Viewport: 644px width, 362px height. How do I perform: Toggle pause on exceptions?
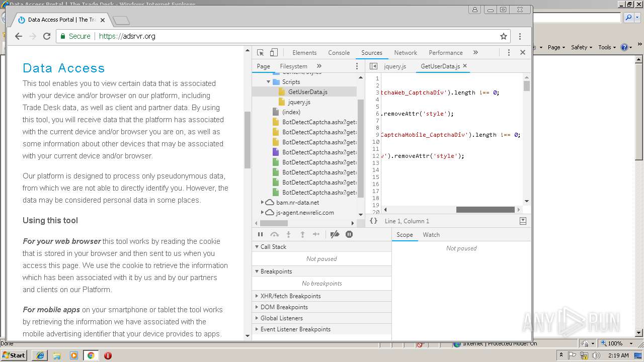[349, 234]
